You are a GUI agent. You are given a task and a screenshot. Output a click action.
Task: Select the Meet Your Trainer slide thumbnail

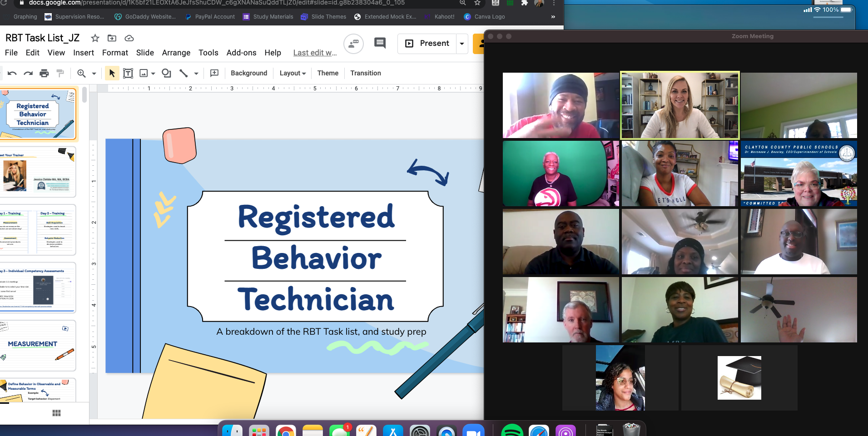(x=37, y=172)
